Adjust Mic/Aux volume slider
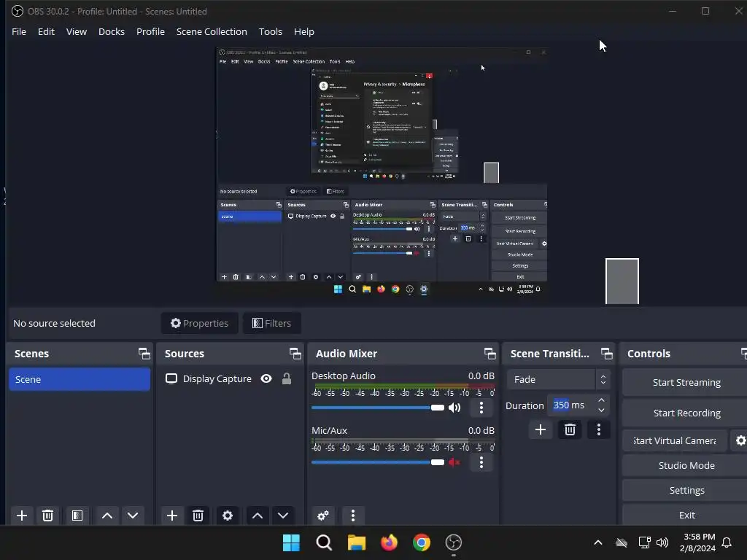The height and width of the screenshot is (560, 747). [378, 462]
